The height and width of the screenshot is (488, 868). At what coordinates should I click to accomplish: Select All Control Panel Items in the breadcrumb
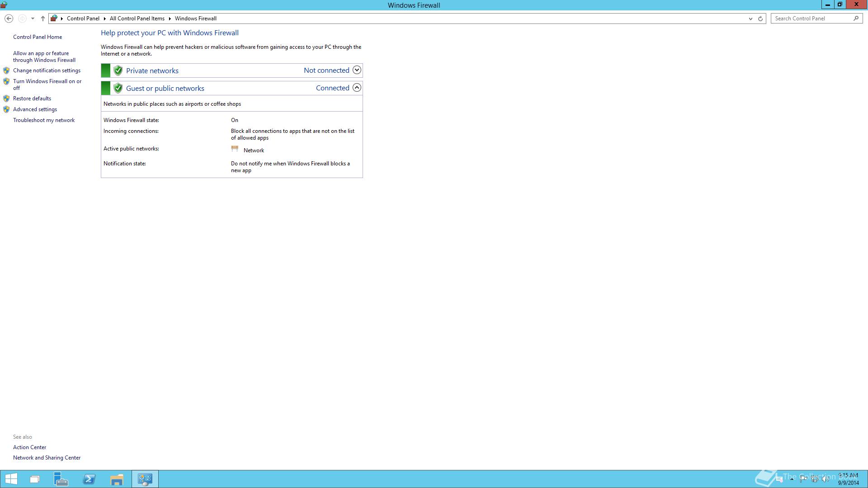point(137,19)
